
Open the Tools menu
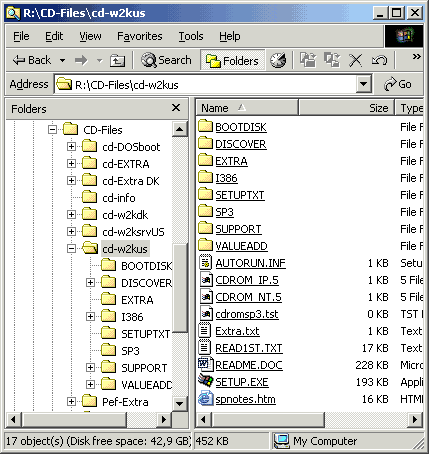pos(191,36)
